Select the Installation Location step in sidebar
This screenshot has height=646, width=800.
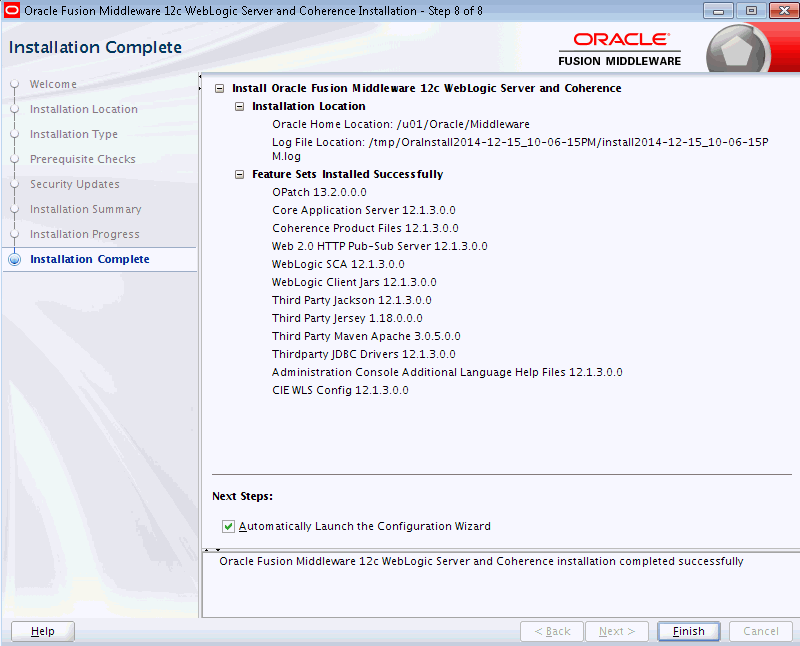pyautogui.click(x=84, y=109)
